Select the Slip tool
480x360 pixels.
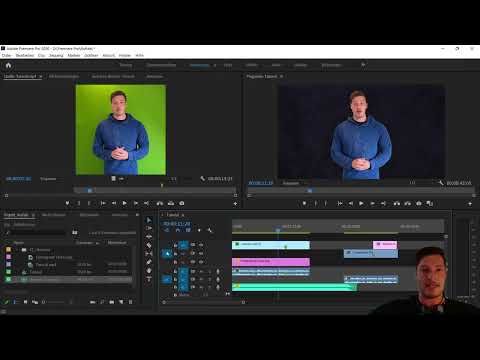tap(149, 254)
